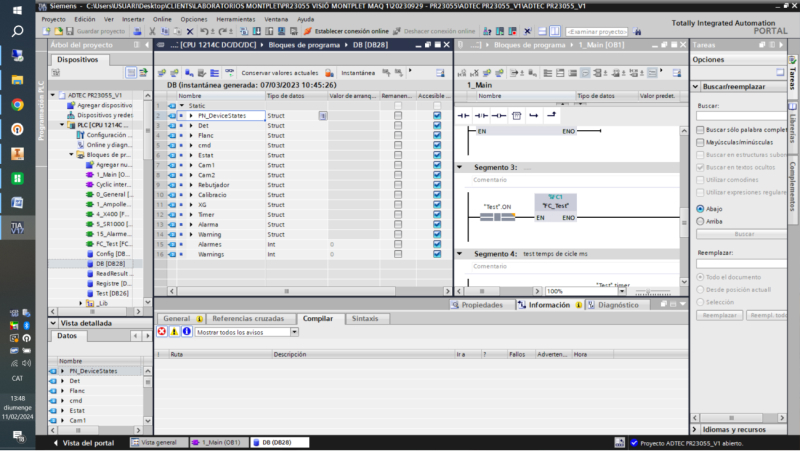Insert an empty box instruction
This screenshot has width=800, height=451.
point(516,116)
